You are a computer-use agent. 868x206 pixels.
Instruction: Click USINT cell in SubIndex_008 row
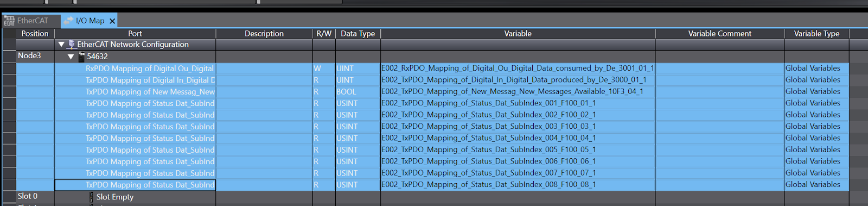pos(358,185)
